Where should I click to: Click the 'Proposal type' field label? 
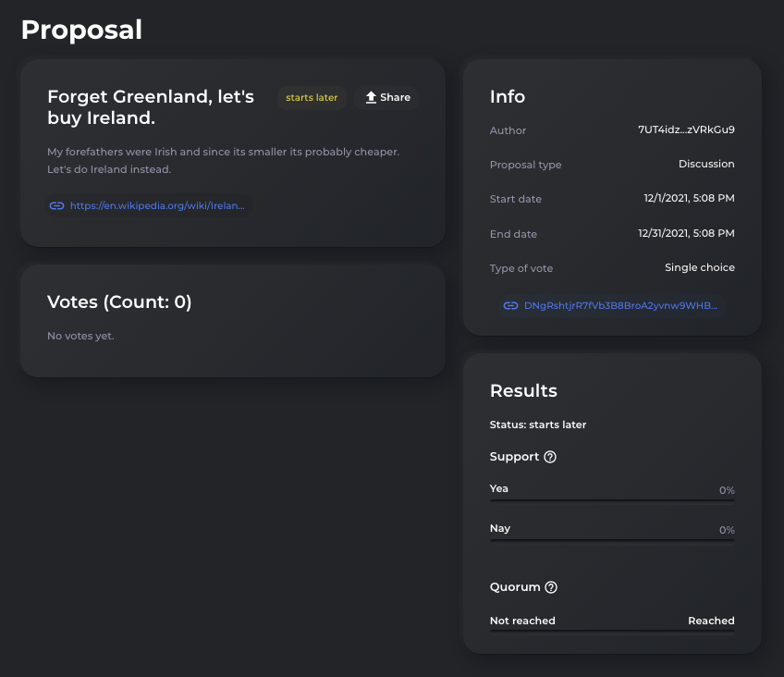525,165
